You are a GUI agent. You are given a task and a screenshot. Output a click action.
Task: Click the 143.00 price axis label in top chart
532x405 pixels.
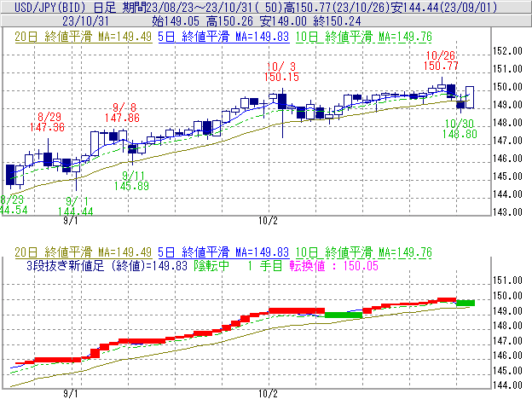coord(507,212)
